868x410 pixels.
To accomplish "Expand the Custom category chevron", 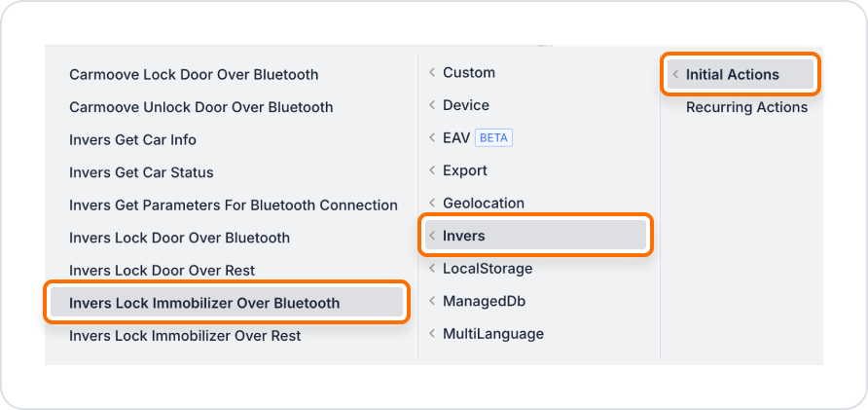I will point(432,73).
